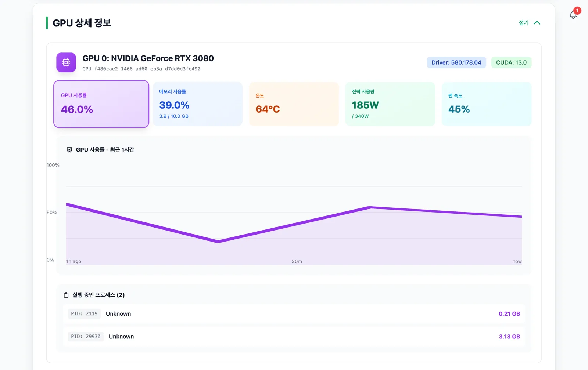Click the 0.21 GB memory value
Viewport: 588px width, 370px height.
(x=509, y=314)
